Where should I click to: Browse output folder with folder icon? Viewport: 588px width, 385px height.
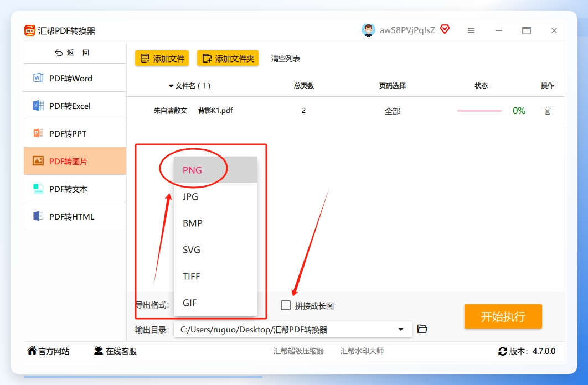click(422, 329)
